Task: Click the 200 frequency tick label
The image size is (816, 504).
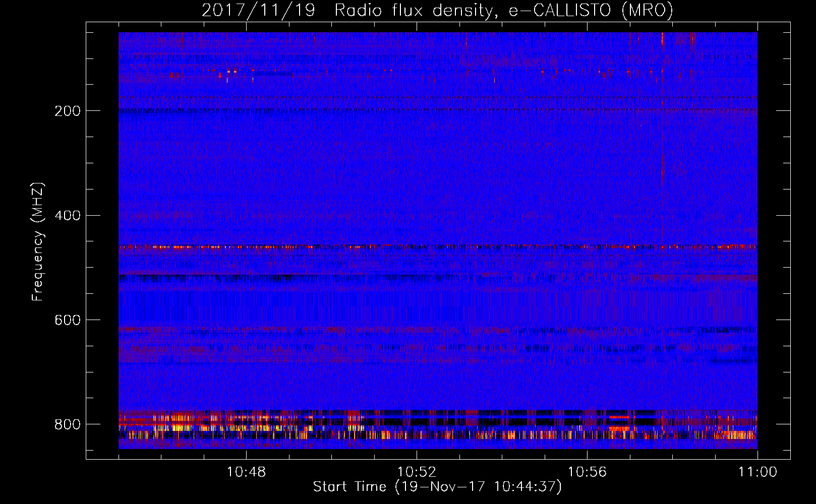Action: (68, 111)
